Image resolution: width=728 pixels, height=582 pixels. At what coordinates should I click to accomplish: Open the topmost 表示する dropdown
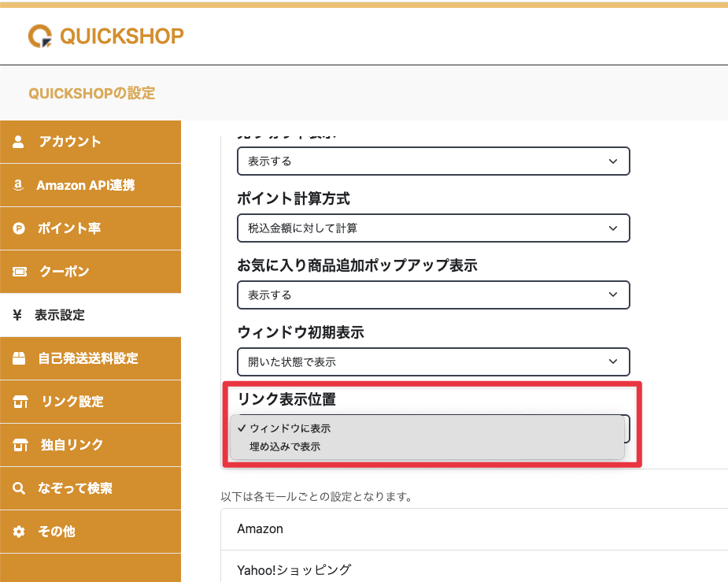pos(433,161)
